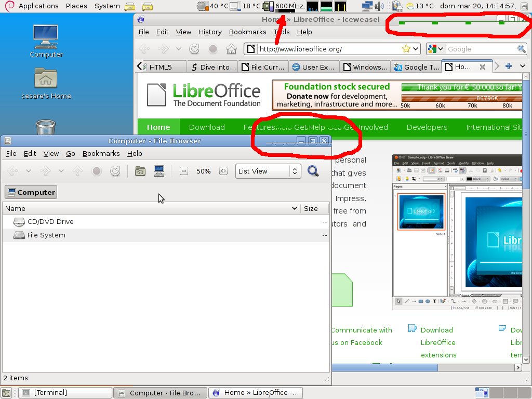Click Computer icon in File Browser toolbar

point(159,171)
